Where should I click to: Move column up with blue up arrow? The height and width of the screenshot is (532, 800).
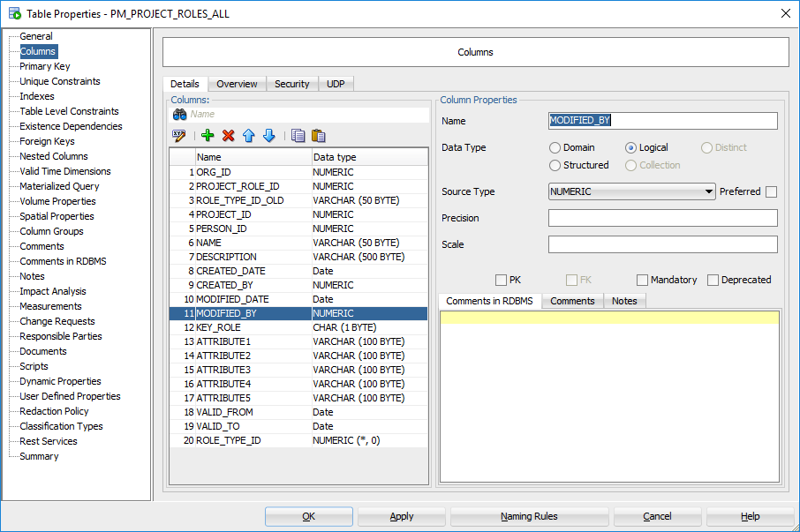pyautogui.click(x=248, y=135)
